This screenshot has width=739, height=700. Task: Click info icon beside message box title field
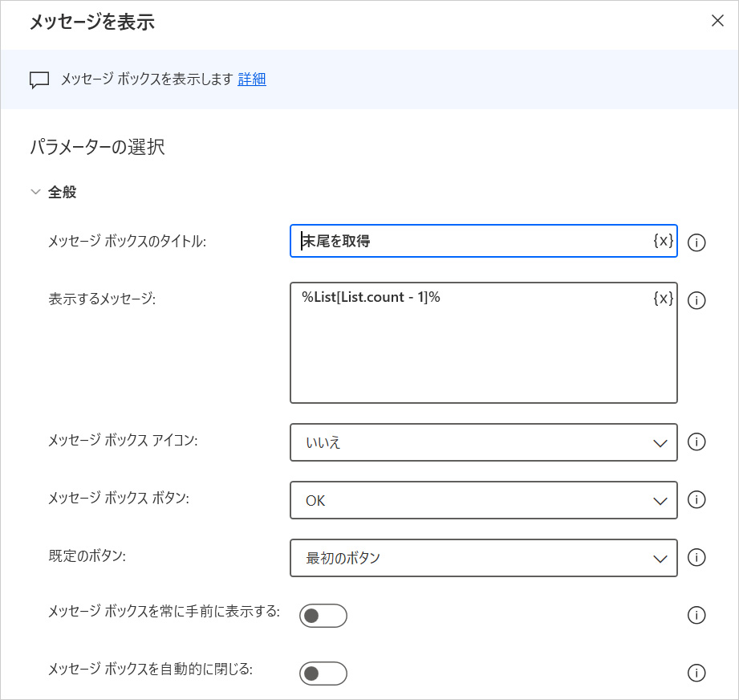[696, 242]
